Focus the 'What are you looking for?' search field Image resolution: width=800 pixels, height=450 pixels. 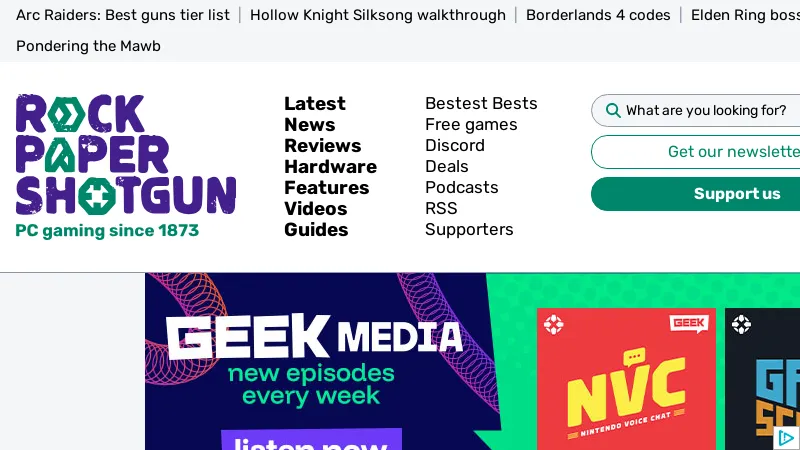pyautogui.click(x=706, y=110)
